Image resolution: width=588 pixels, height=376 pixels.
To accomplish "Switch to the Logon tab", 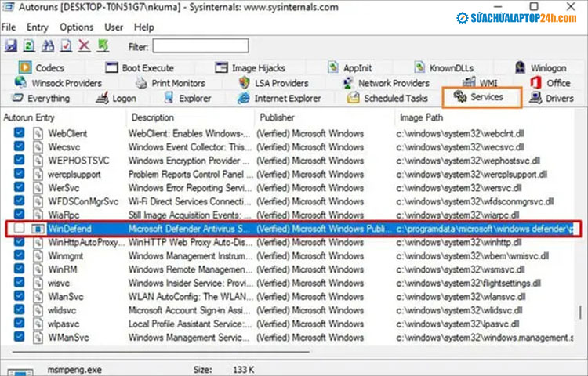I will pos(116,98).
